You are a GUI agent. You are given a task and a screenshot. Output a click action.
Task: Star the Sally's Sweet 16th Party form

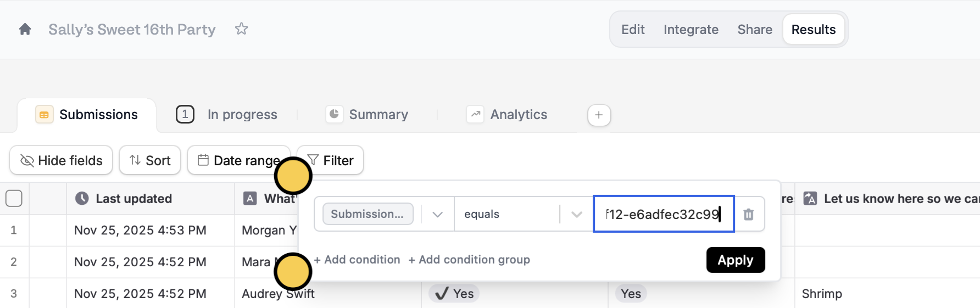point(241,29)
